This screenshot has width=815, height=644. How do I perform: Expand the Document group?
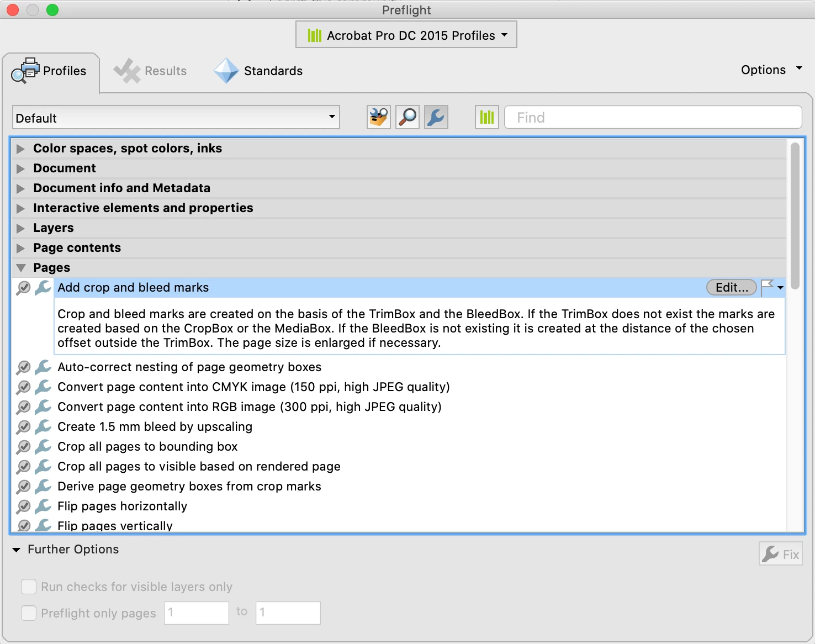click(x=20, y=168)
